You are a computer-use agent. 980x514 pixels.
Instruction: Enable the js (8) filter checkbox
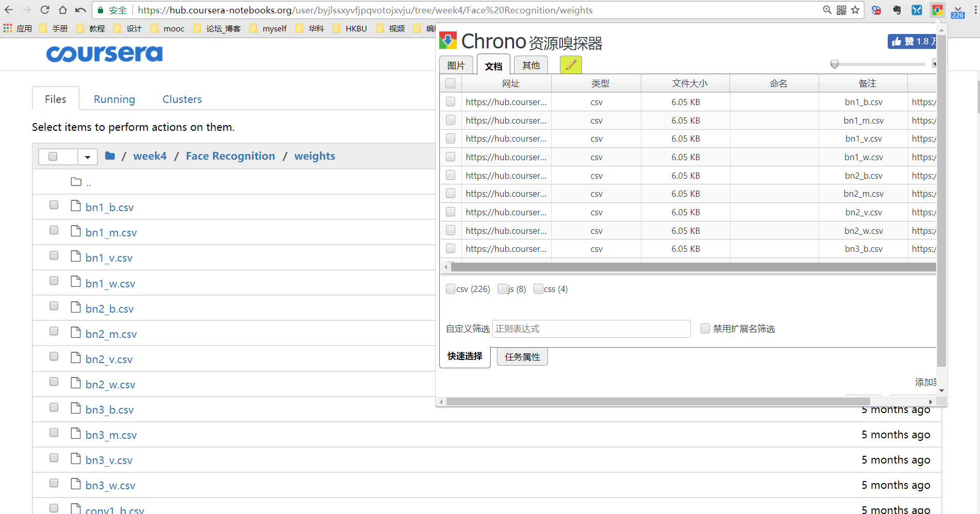point(502,289)
